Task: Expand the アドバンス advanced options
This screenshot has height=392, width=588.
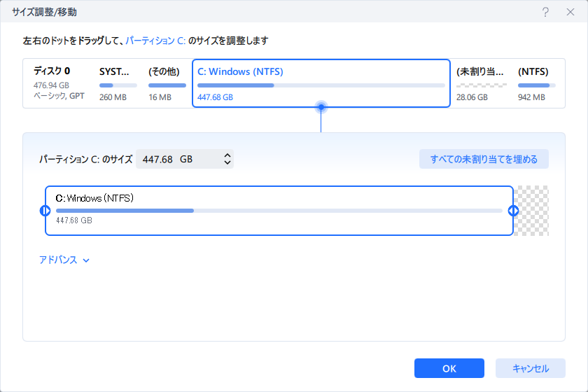Action: (x=64, y=260)
